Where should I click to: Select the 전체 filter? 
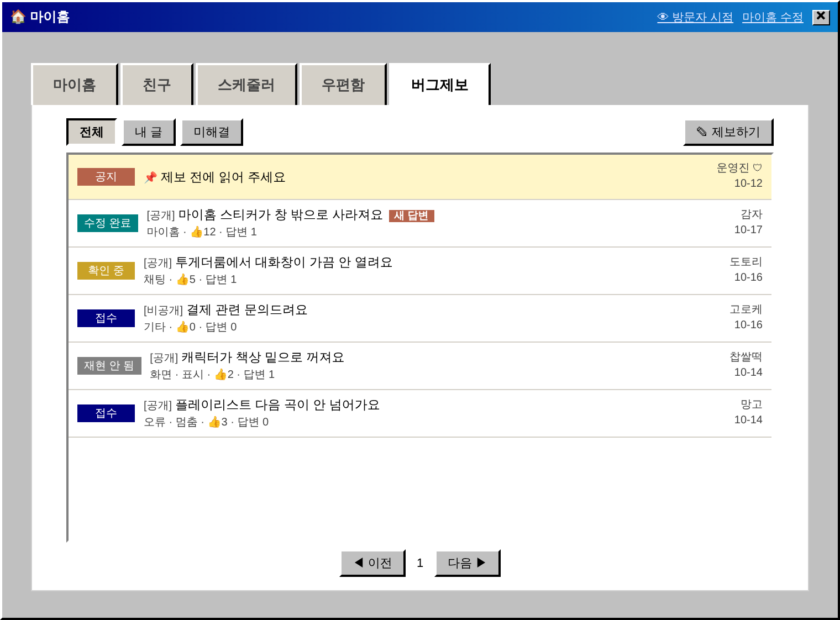pos(92,132)
